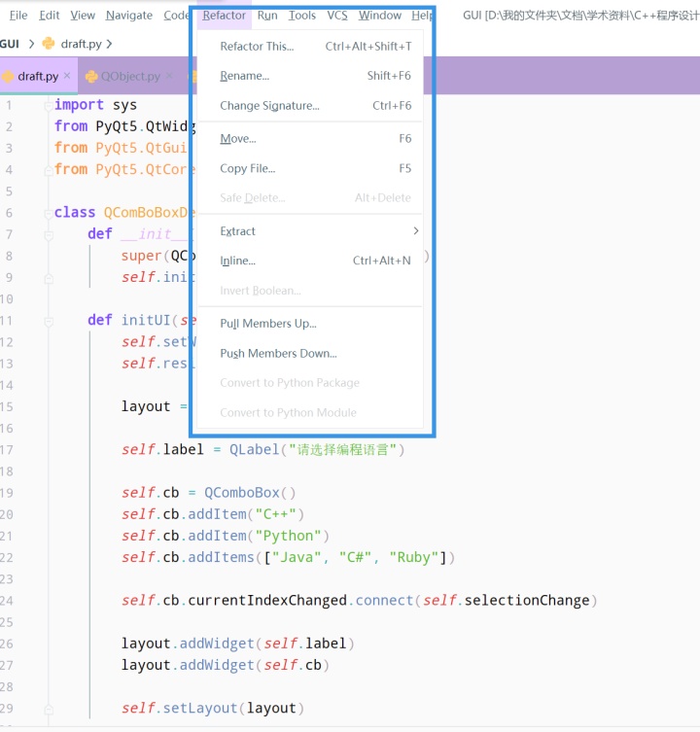Collapse the initUI method fold at line 11
Viewport: 700px width, 732px height.
coord(49,322)
